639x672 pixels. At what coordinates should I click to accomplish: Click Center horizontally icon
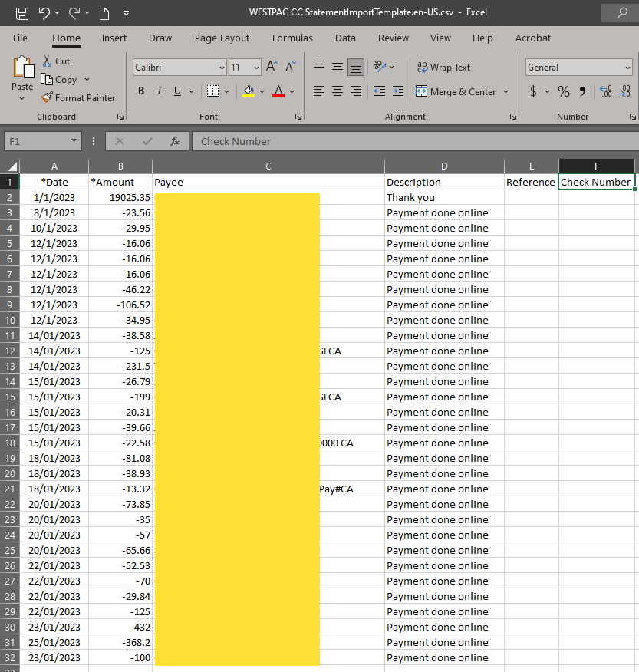(x=338, y=91)
